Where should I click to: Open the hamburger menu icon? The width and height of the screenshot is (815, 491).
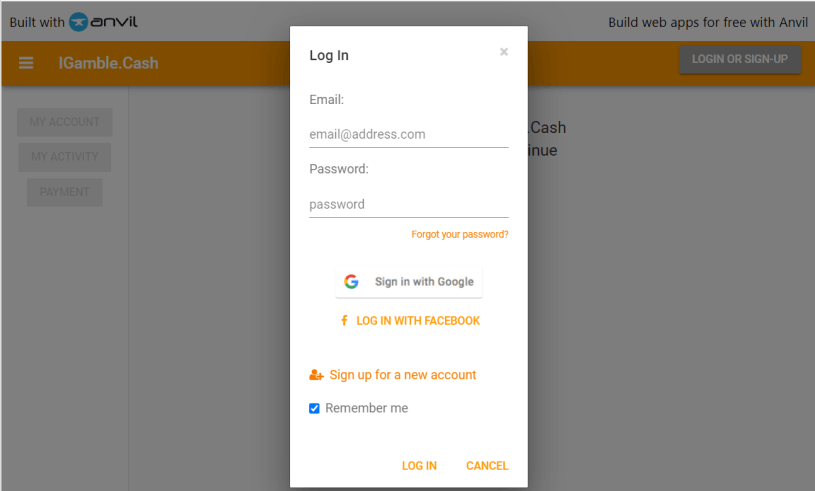(x=26, y=63)
